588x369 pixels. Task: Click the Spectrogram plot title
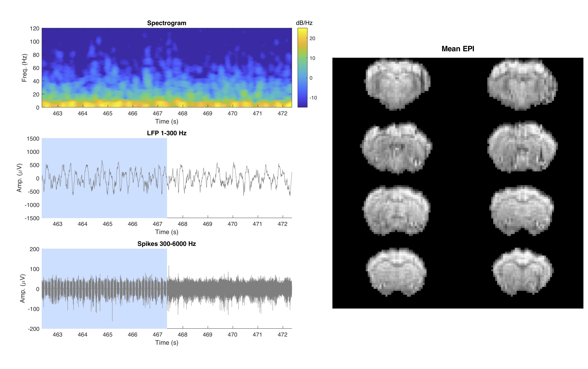167,23
